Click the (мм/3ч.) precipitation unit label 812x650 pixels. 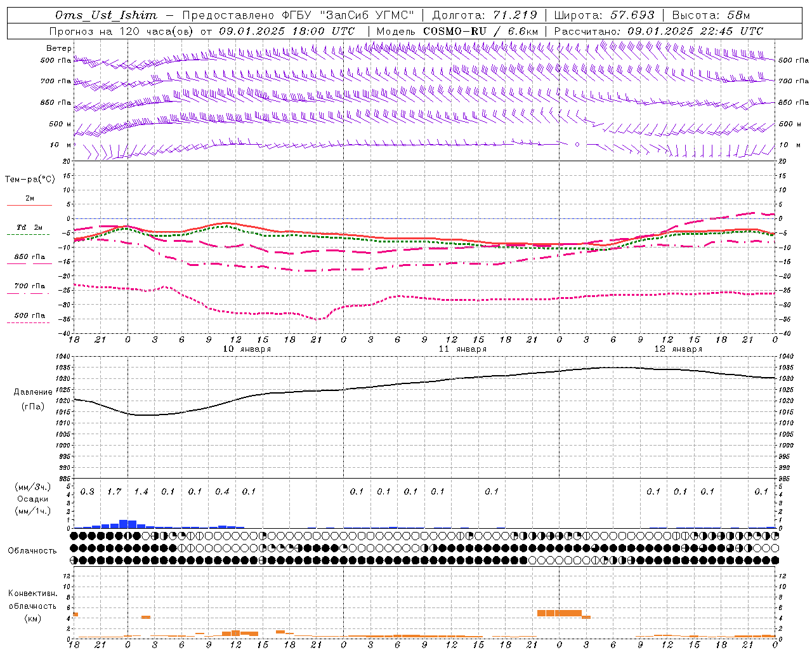(x=32, y=487)
